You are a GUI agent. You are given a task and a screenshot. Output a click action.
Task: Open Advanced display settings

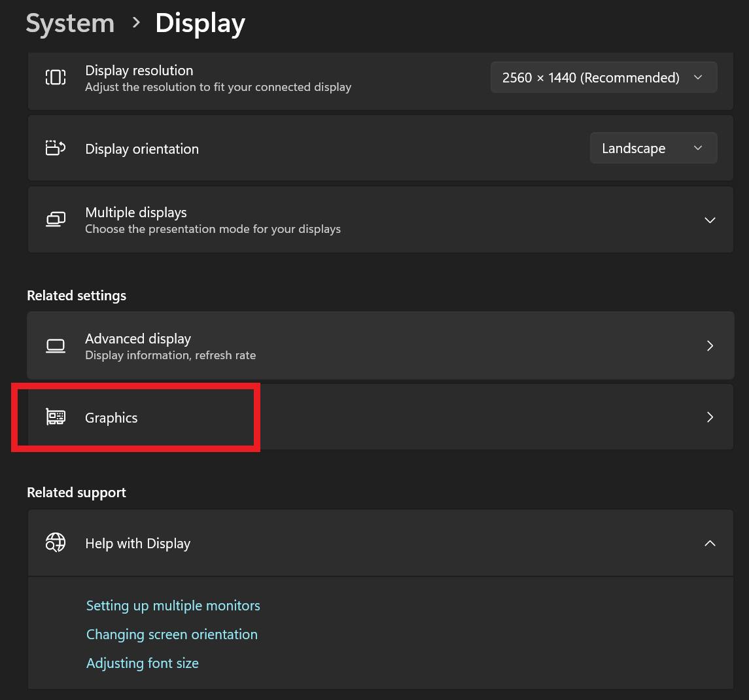point(138,339)
